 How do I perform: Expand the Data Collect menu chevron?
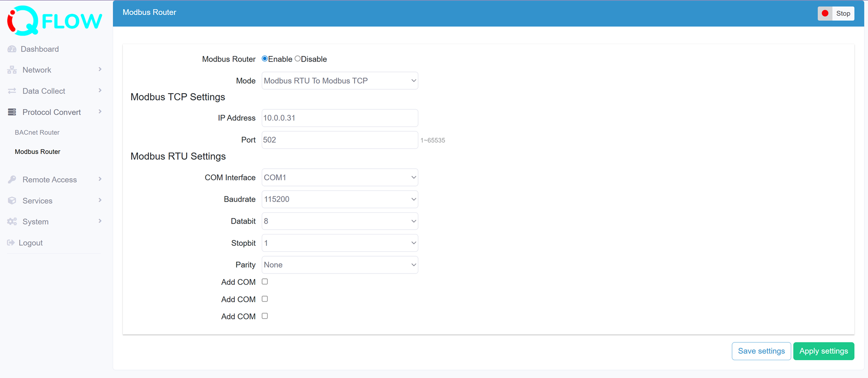[x=100, y=91]
